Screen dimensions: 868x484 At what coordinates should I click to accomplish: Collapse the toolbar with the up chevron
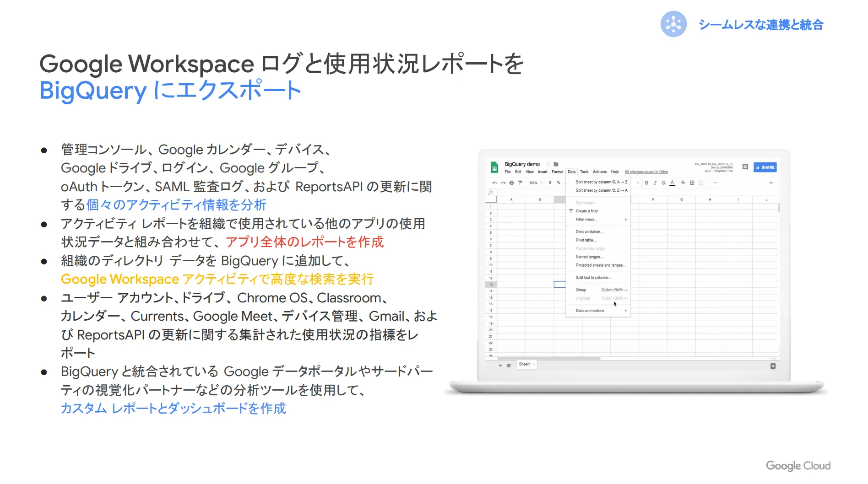(x=771, y=183)
